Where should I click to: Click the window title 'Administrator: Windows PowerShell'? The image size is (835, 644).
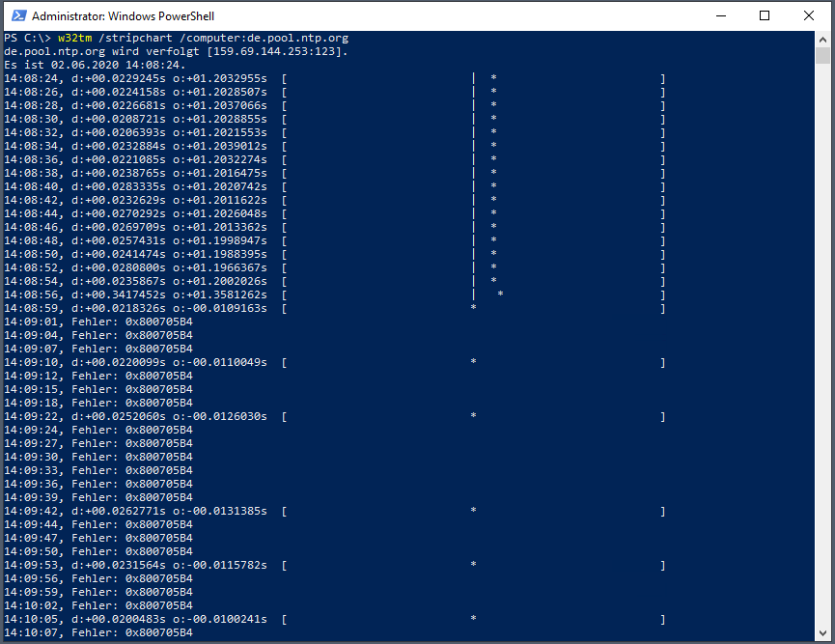123,16
